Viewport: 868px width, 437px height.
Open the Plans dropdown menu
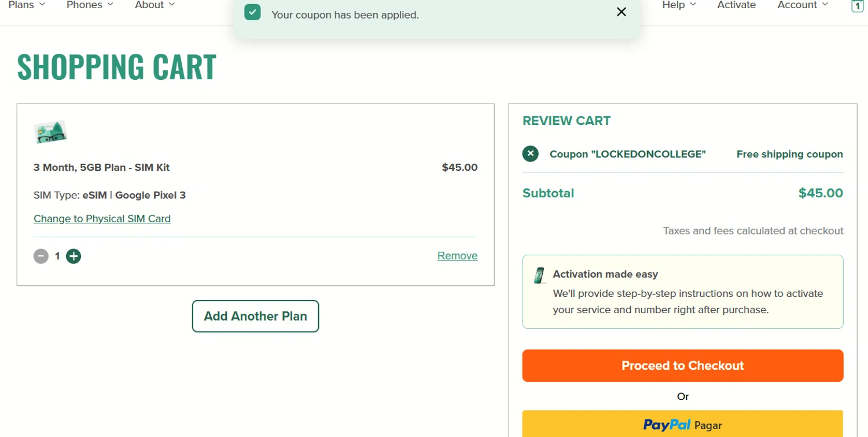coord(27,5)
